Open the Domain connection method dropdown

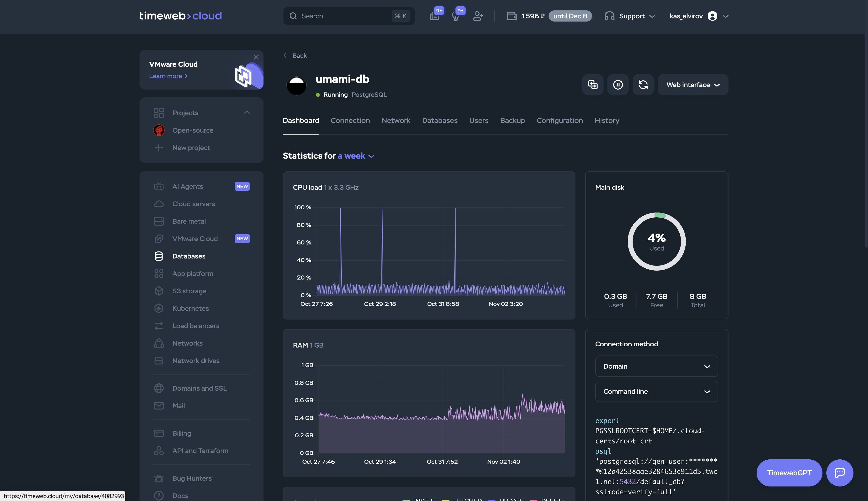tap(656, 366)
